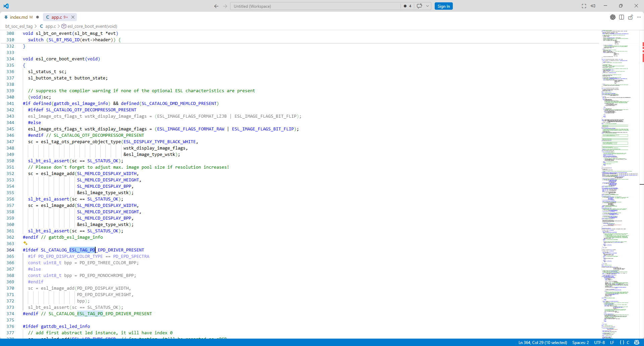Click the unsaved dot on index.md
Image resolution: width=644 pixels, height=346 pixels.
pyautogui.click(x=38, y=17)
